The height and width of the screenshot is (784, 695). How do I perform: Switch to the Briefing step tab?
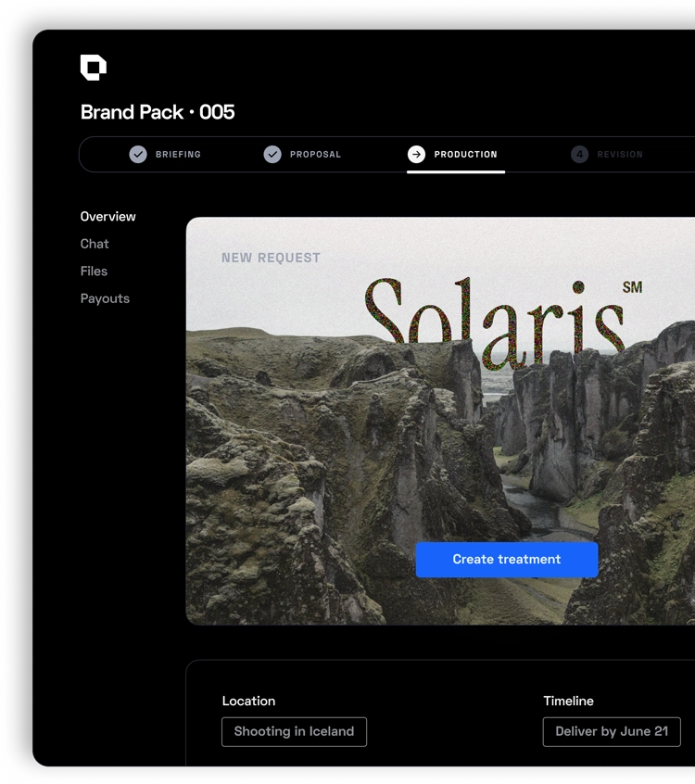click(165, 155)
